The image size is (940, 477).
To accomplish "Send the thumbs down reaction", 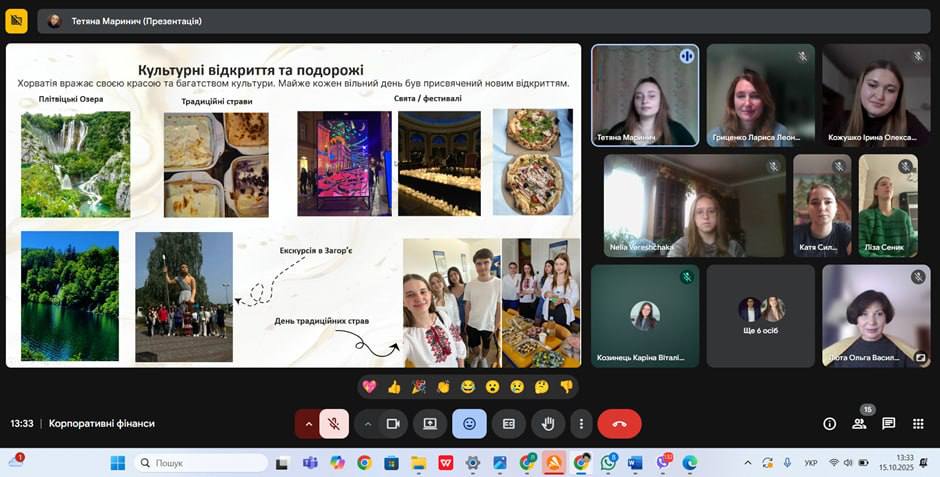I will tap(566, 387).
